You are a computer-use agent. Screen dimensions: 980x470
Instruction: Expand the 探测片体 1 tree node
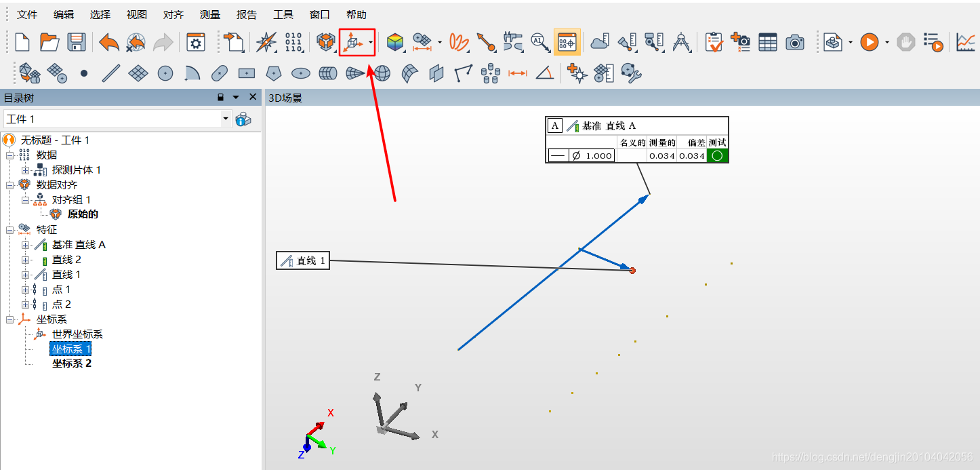(x=25, y=170)
